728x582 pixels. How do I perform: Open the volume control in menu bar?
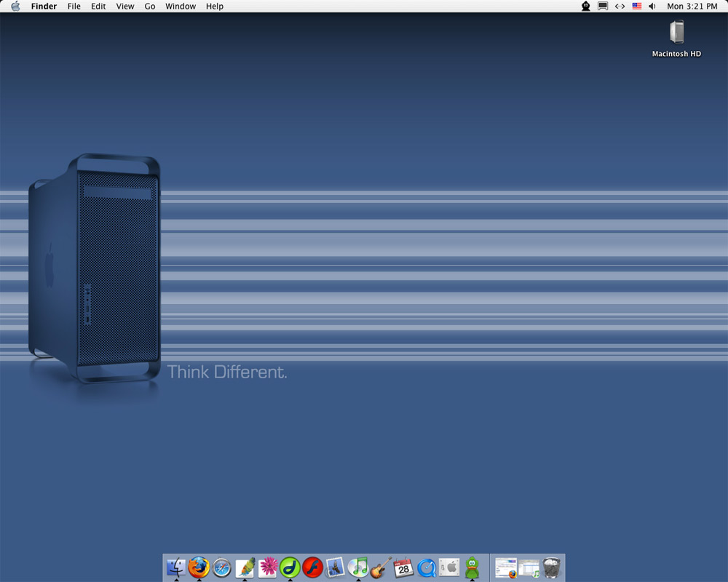pos(652,6)
